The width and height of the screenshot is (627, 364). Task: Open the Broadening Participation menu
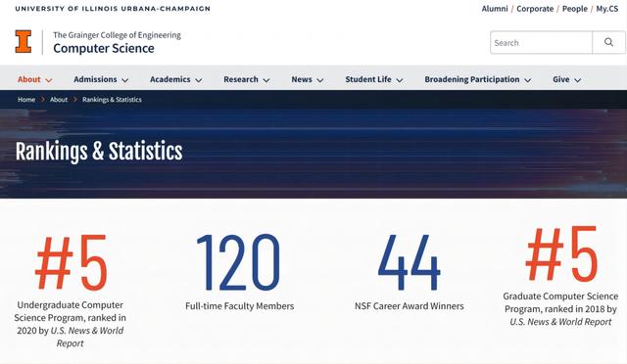477,79
